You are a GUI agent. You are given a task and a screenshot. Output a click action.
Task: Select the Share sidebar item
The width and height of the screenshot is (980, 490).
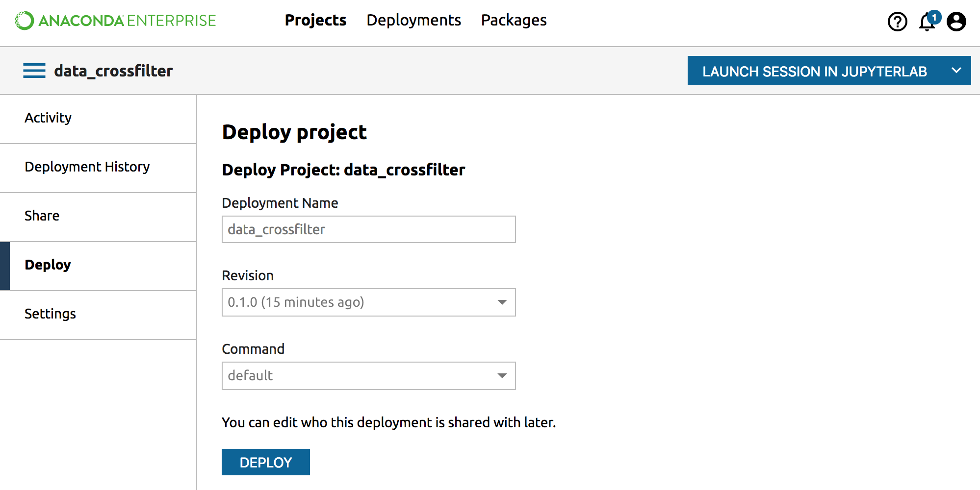click(x=42, y=216)
